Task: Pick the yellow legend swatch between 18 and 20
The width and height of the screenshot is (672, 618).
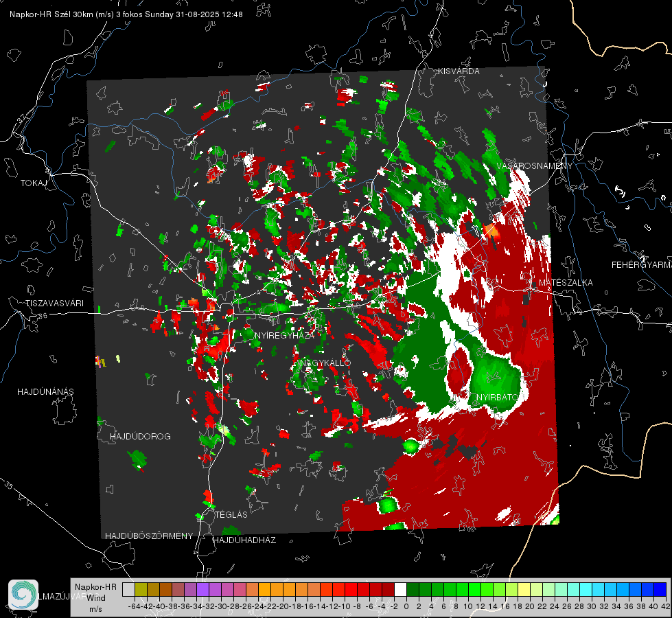Action: [524, 590]
